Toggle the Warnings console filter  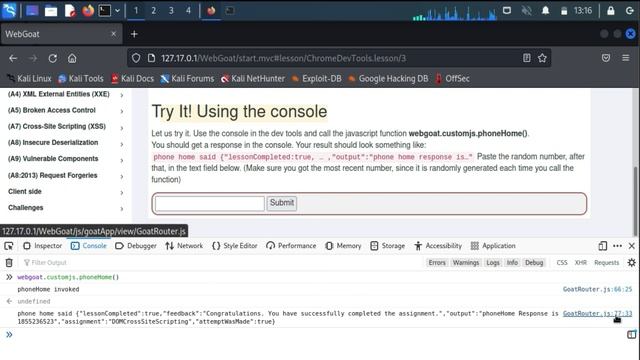[466, 262]
